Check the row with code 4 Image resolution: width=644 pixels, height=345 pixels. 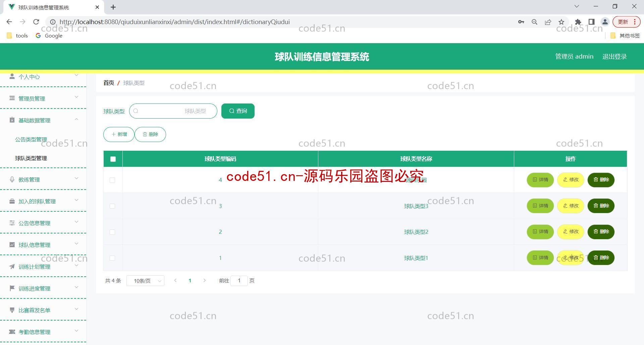click(x=112, y=180)
